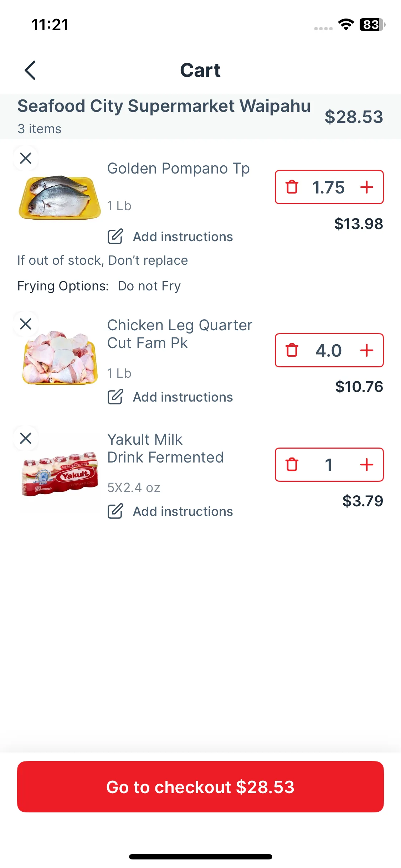Screen dimensions: 401x868
Task: Increase Golden Pompano quantity with plus
Action: [x=367, y=187]
